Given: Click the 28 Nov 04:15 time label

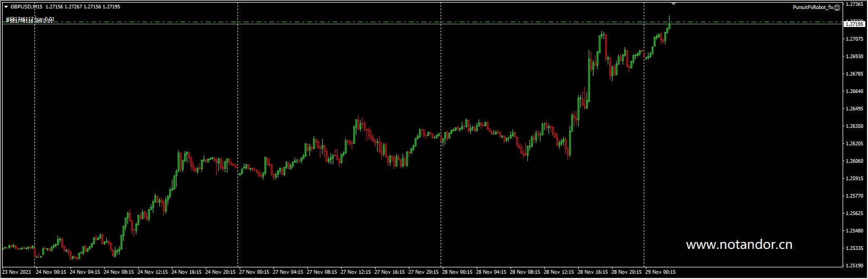Looking at the screenshot, I should point(491,273).
